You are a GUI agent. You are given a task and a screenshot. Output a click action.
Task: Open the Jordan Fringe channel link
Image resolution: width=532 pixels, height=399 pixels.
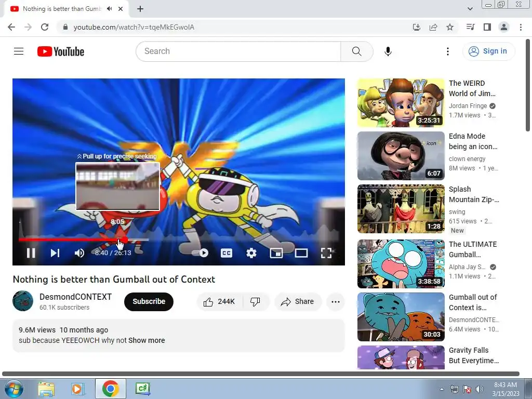468,106
